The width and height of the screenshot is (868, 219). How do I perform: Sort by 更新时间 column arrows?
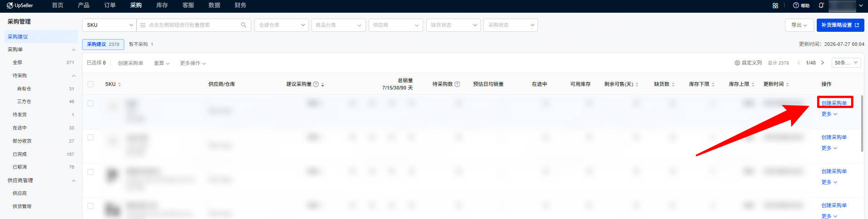click(787, 85)
